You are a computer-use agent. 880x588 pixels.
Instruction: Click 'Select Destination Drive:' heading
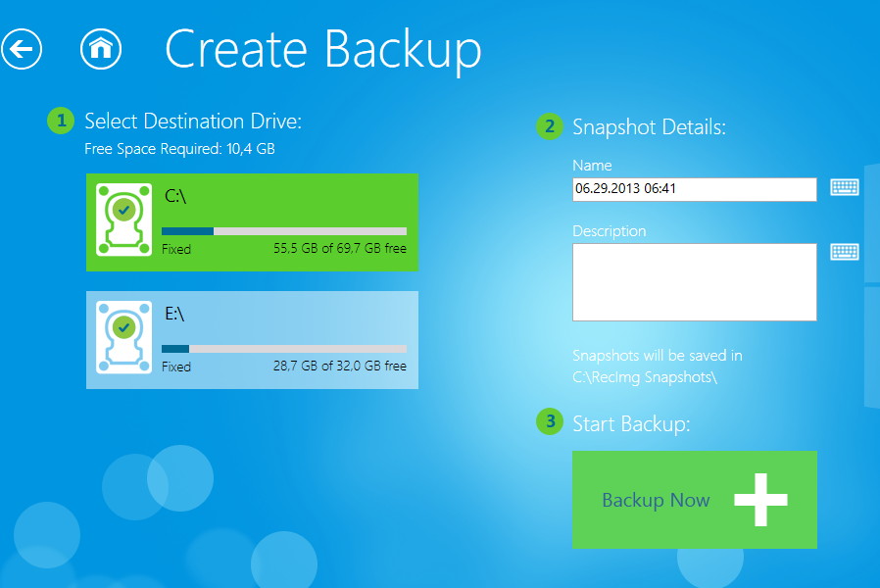(193, 122)
